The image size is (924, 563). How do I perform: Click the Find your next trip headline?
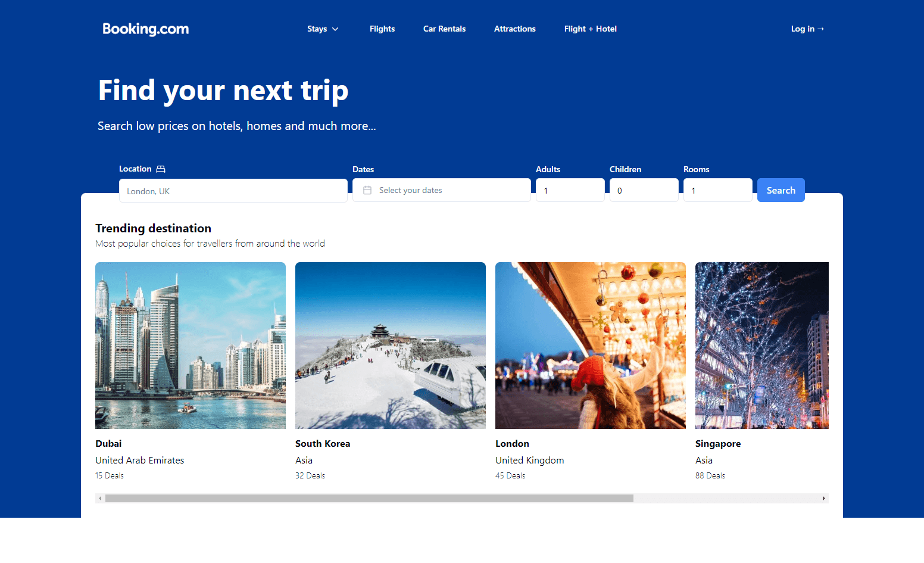pos(223,91)
